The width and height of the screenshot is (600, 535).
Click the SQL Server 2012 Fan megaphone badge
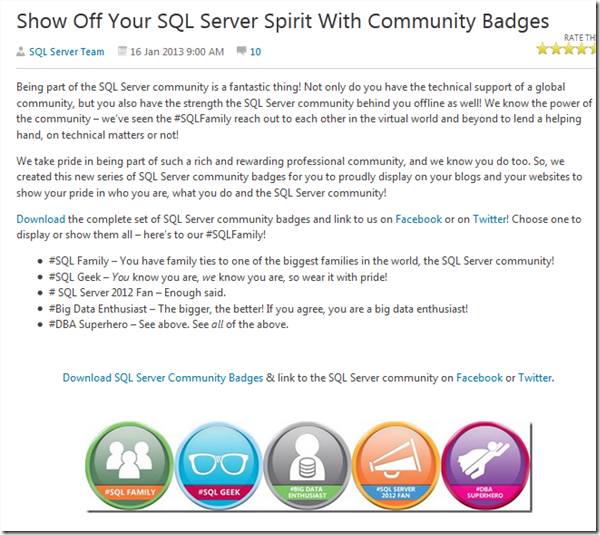396,466
